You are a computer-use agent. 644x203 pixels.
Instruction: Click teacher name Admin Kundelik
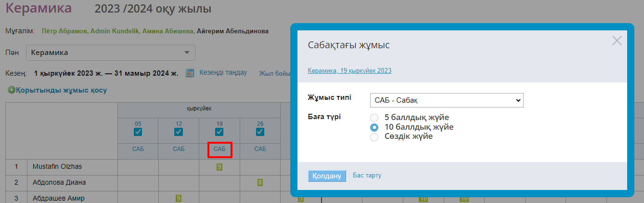[x=114, y=31]
